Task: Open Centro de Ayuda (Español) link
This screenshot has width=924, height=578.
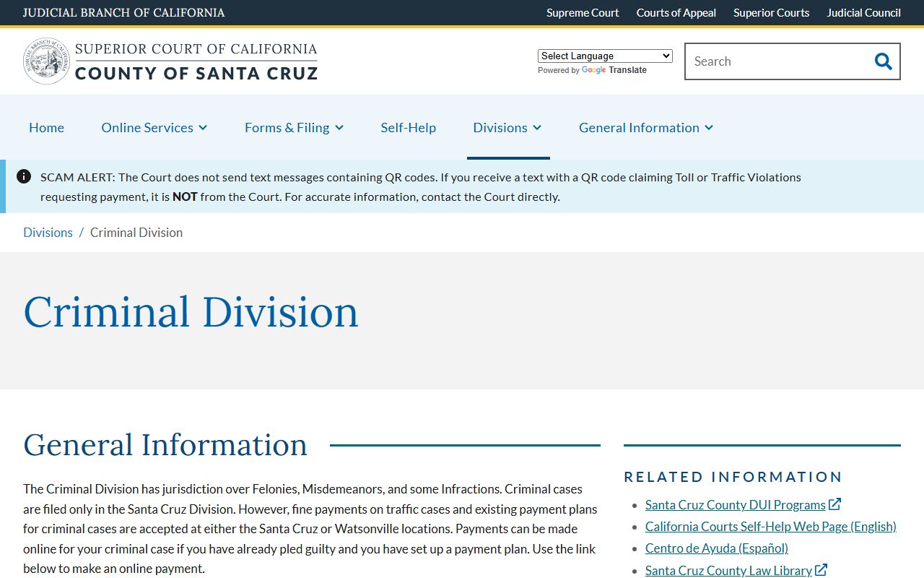Action: tap(717, 548)
